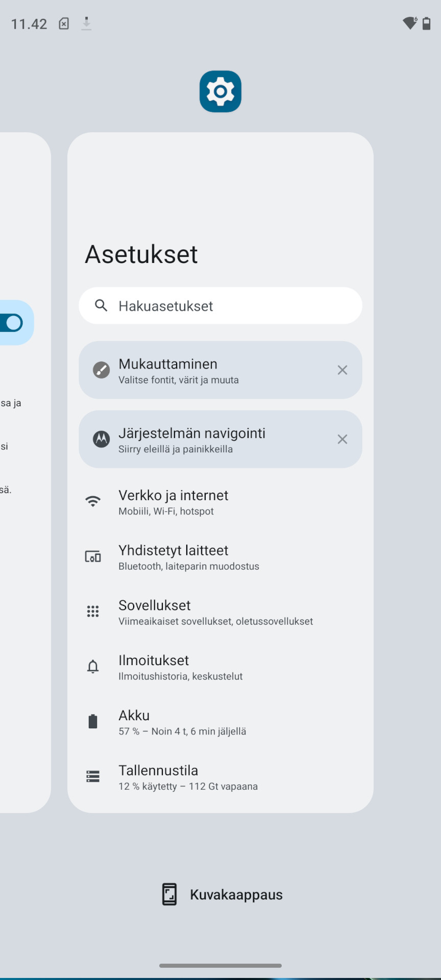
Task: Toggle the switch on the previous app card
Action: click(x=11, y=323)
